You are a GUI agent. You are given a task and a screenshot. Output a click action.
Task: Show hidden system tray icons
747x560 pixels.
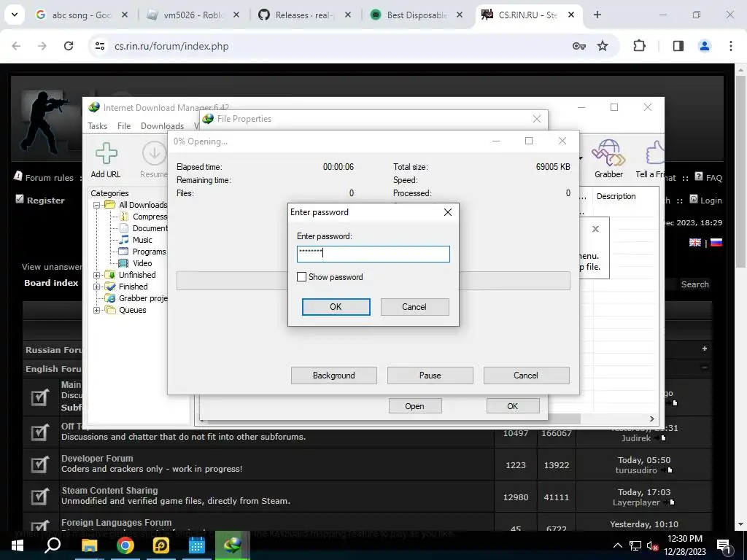pos(617,545)
